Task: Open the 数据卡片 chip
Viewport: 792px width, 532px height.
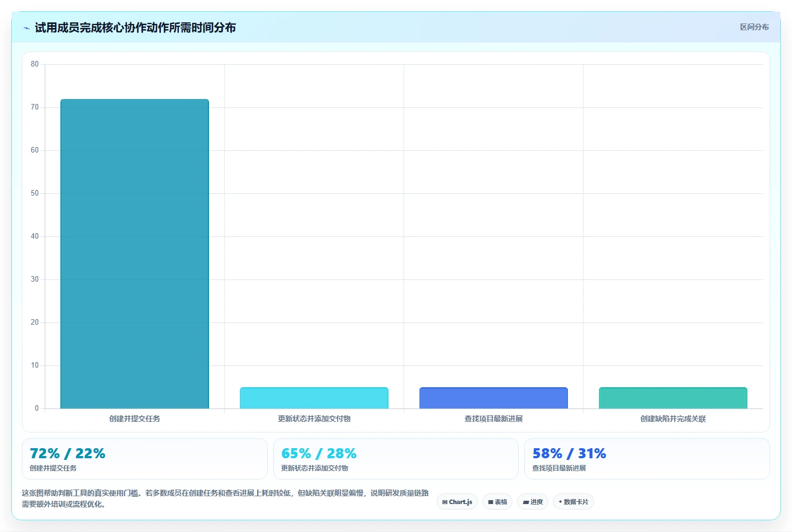Action: pyautogui.click(x=573, y=502)
